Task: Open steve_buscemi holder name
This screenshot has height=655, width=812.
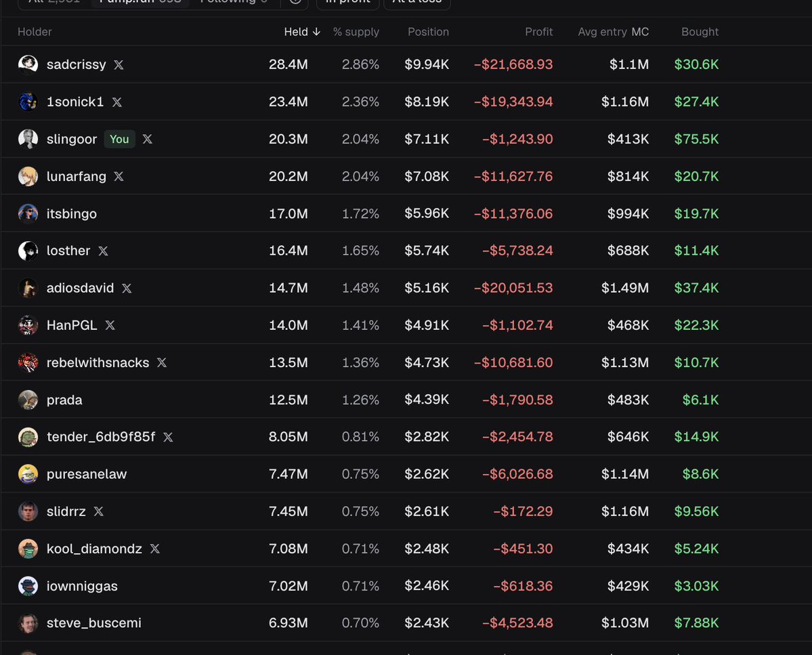Action: pyautogui.click(x=93, y=623)
